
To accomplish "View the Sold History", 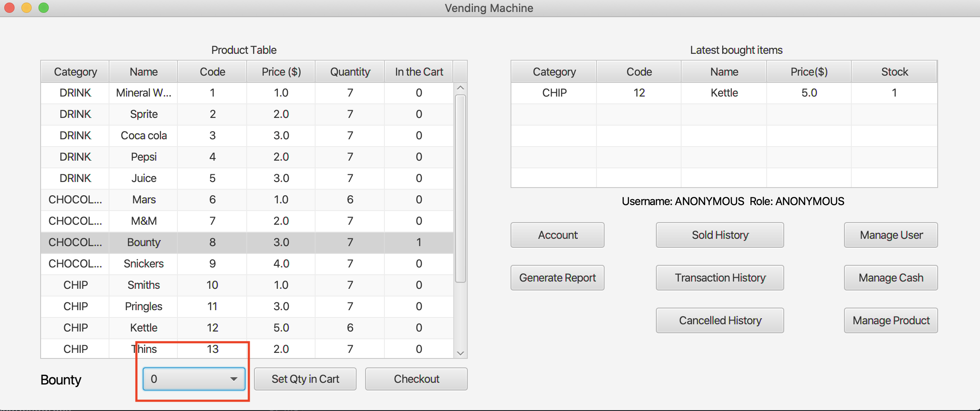I will click(x=720, y=235).
